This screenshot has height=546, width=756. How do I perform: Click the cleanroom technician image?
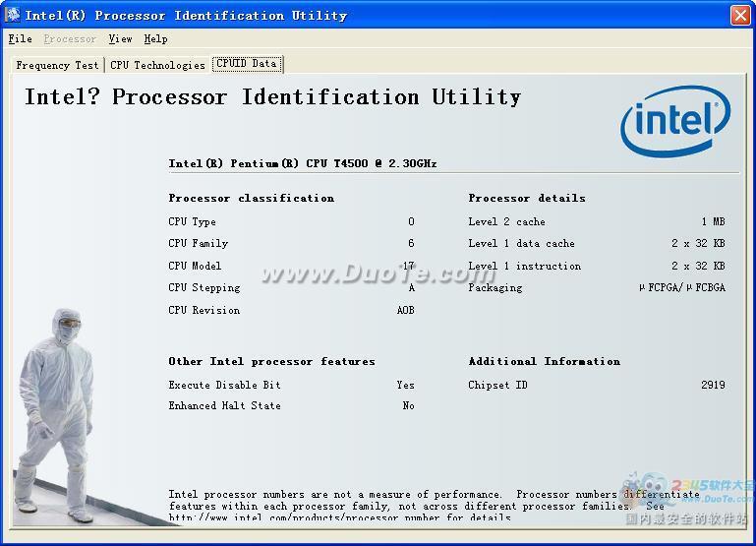55,416
